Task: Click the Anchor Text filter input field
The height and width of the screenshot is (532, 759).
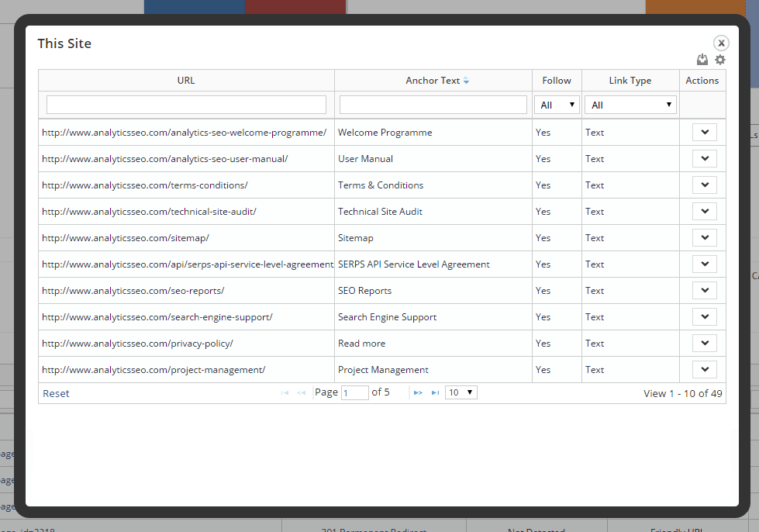Action: tap(433, 105)
